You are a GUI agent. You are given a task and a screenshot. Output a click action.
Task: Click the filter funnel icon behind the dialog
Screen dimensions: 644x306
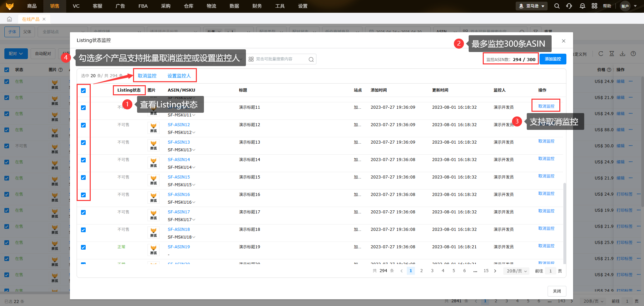coord(536,31)
